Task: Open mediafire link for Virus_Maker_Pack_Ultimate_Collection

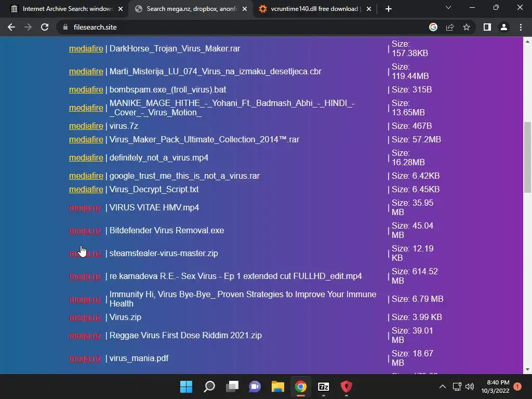Action: 86,139
